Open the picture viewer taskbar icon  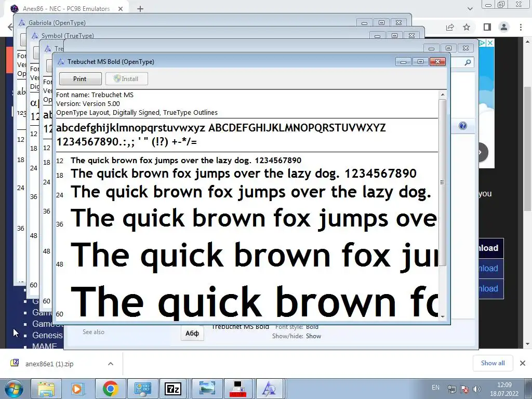click(207, 389)
